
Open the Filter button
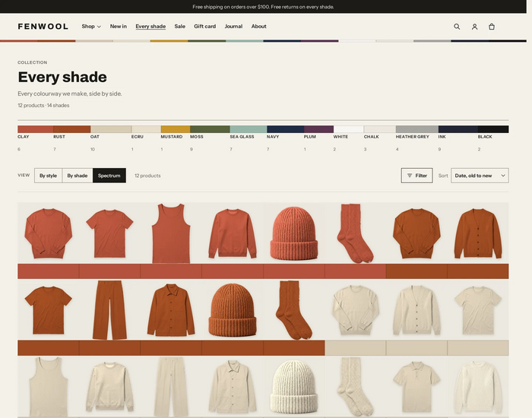416,176
